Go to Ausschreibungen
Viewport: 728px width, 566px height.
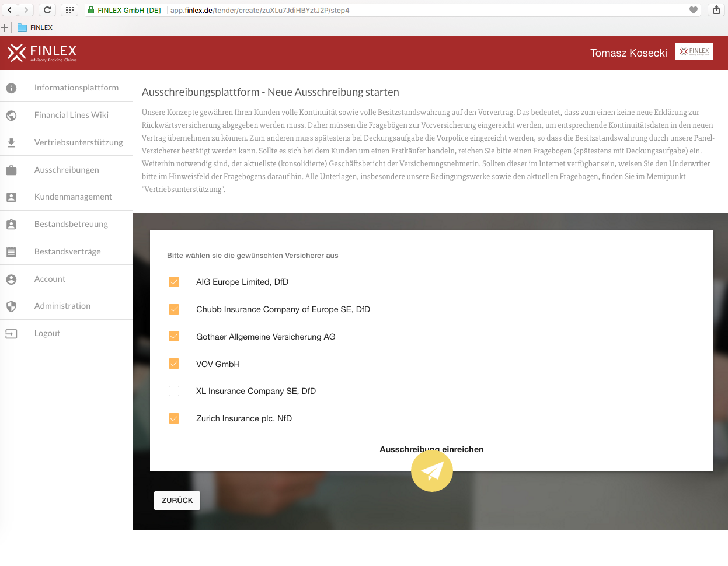tap(67, 170)
